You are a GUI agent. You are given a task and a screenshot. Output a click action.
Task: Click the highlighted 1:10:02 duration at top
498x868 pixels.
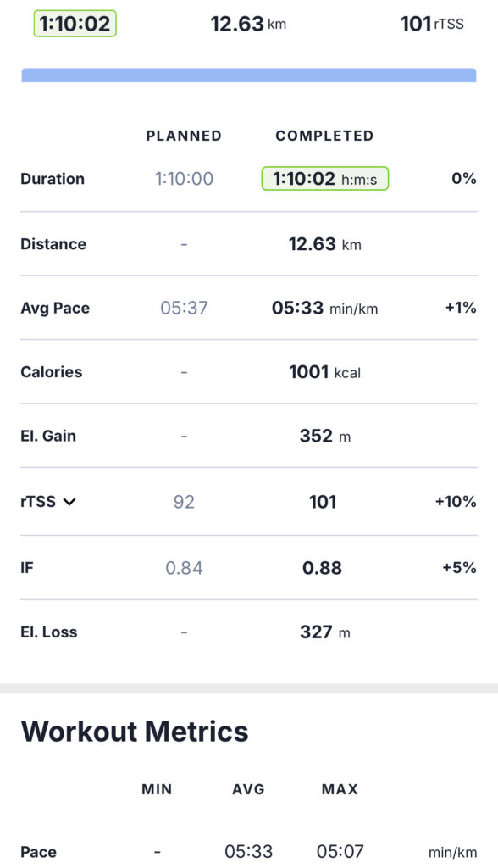click(75, 24)
